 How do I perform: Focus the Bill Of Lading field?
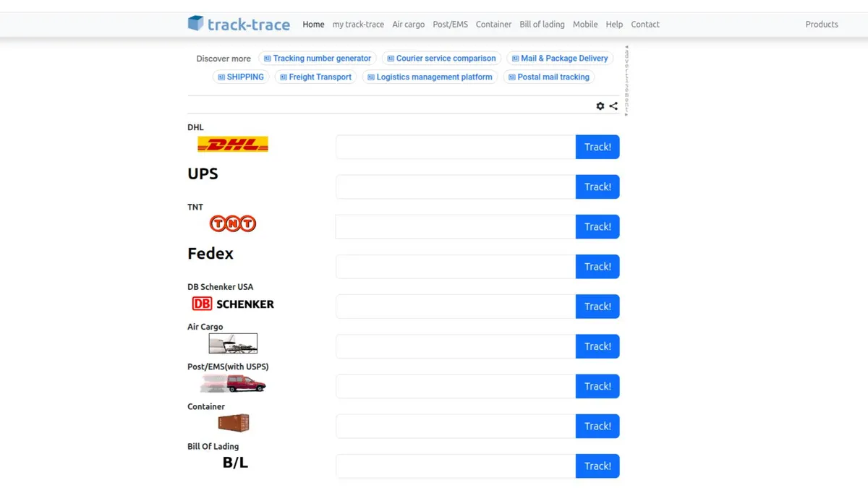(456, 466)
